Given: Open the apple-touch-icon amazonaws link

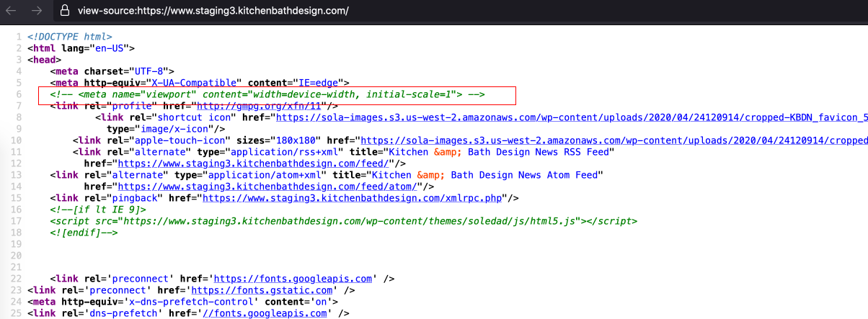Looking at the screenshot, I should (x=615, y=140).
